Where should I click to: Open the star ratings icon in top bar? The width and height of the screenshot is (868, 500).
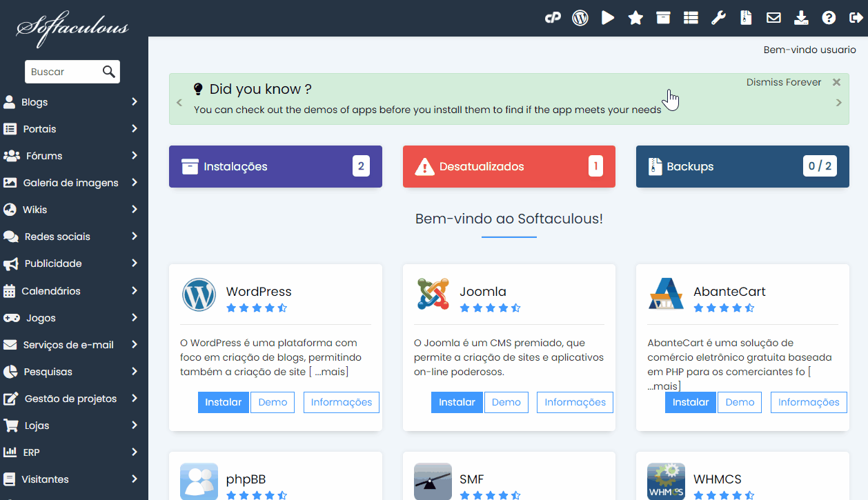pos(635,18)
